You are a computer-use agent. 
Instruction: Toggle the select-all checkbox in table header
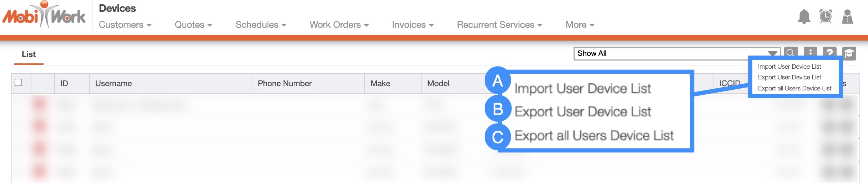click(x=19, y=83)
